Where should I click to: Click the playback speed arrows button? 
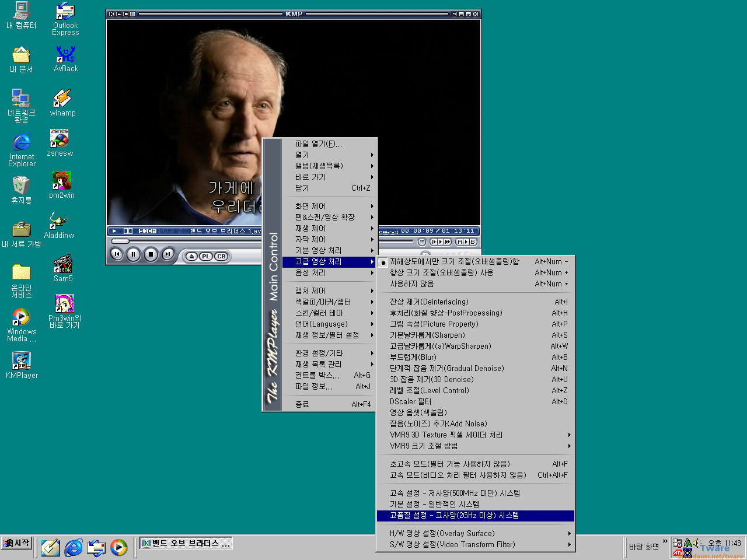click(x=441, y=242)
